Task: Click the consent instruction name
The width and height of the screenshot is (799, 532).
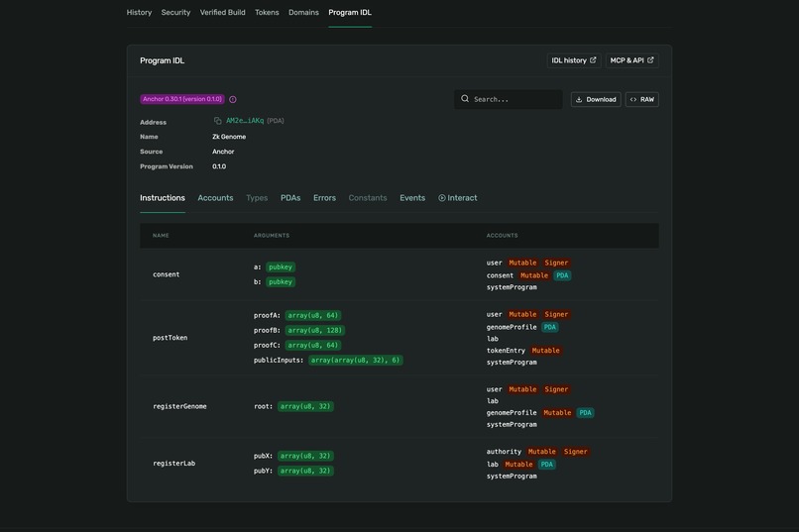Action: pyautogui.click(x=167, y=274)
